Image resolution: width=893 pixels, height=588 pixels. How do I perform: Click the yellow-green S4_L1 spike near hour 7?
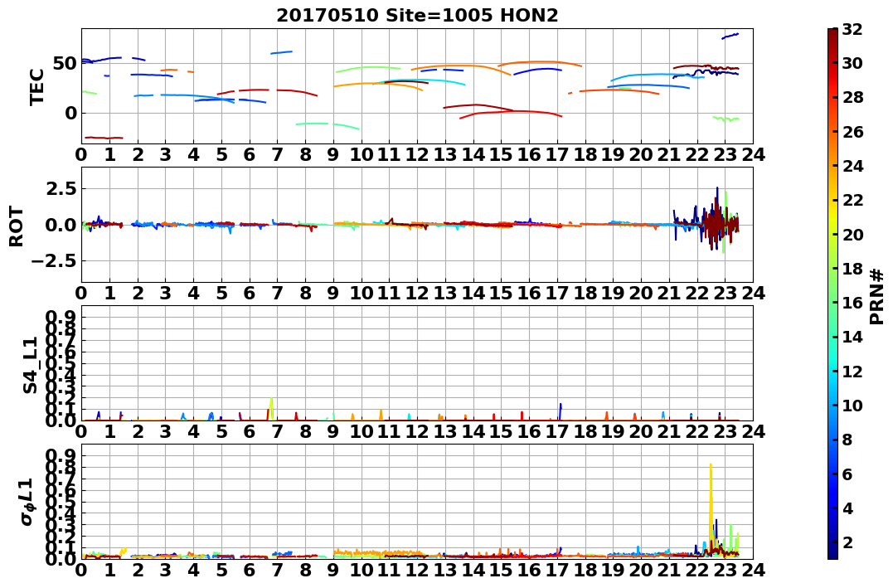click(271, 409)
